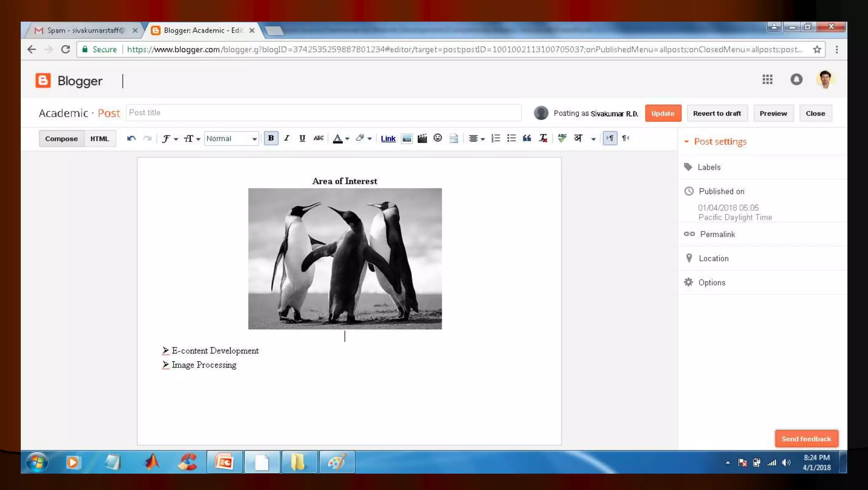The height and width of the screenshot is (490, 868).
Task: Switch to the Spam Gmail tab
Action: pos(85,31)
